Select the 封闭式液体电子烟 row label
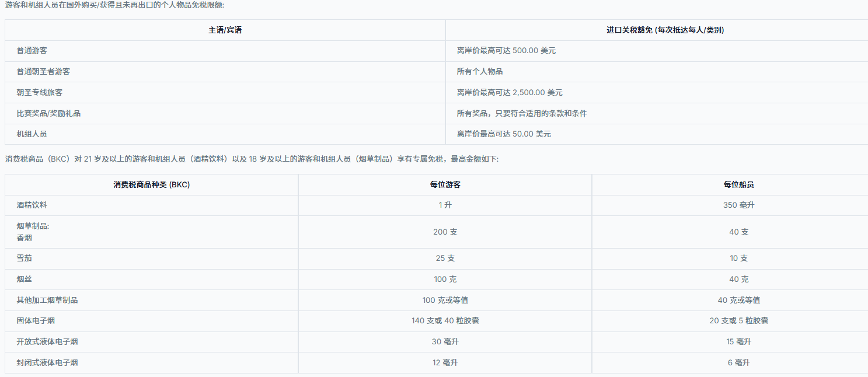The image size is (868, 377). point(47,362)
